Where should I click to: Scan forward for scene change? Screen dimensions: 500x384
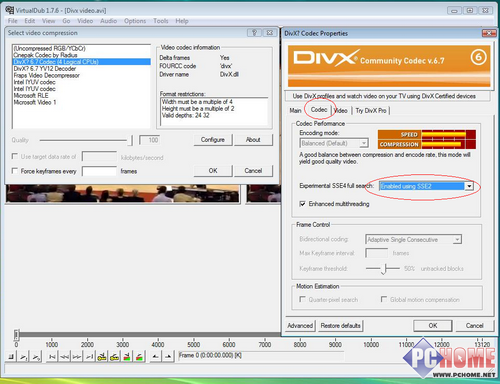139,357
